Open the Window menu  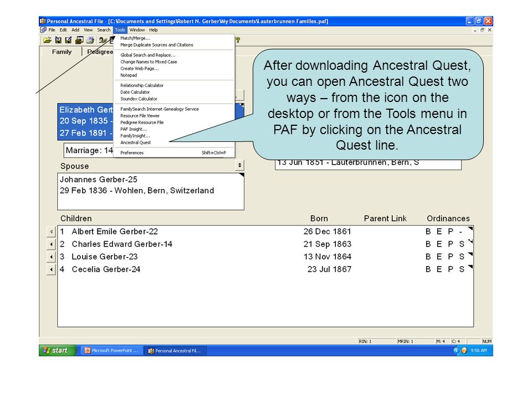click(x=137, y=30)
